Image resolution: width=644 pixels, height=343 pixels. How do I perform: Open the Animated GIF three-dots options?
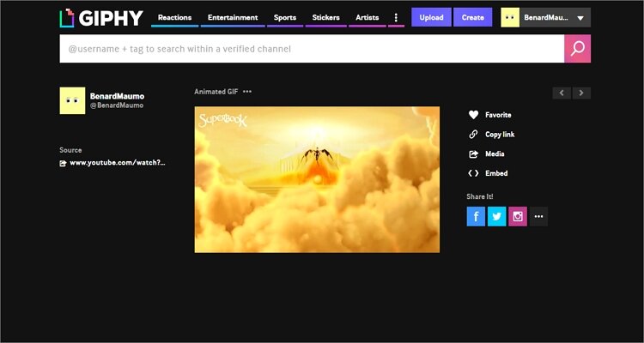click(247, 92)
